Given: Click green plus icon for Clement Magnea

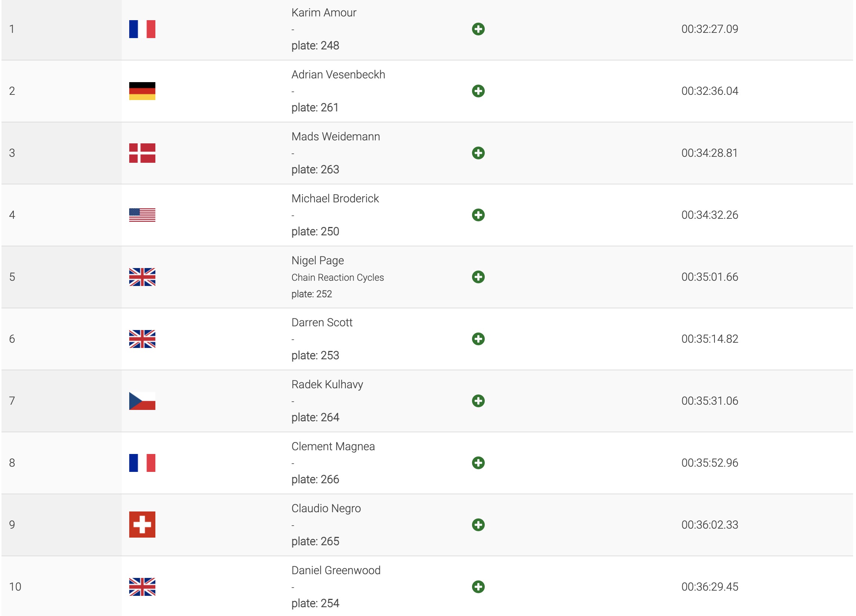Looking at the screenshot, I should (478, 463).
